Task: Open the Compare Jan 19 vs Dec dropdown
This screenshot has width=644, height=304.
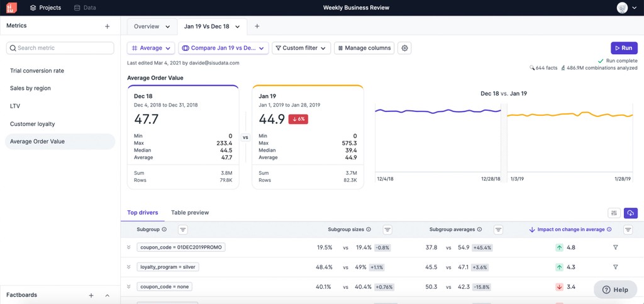Action: [x=223, y=48]
